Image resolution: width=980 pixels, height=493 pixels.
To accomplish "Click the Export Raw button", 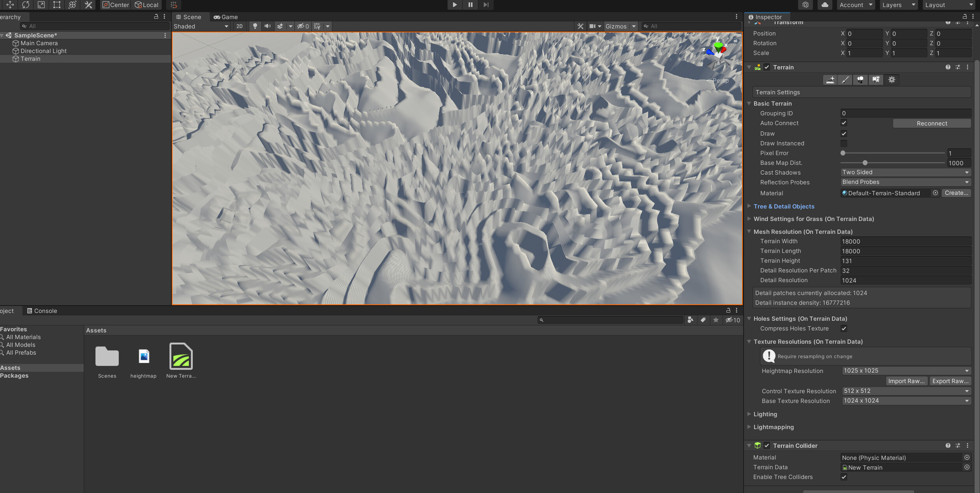I will (x=950, y=381).
